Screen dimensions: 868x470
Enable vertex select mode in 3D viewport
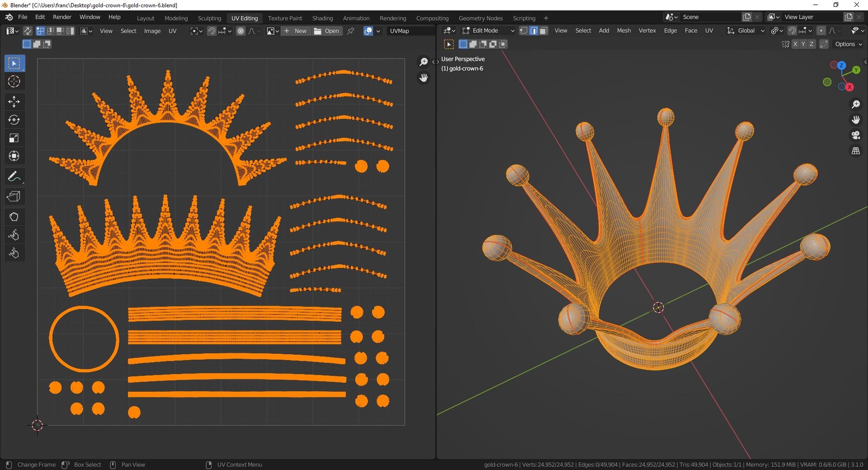pos(524,30)
